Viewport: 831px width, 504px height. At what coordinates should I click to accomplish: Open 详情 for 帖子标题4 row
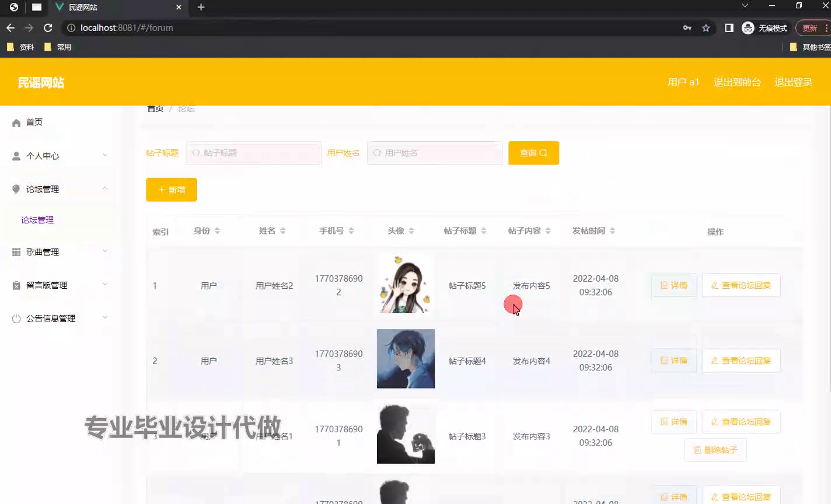coord(674,360)
